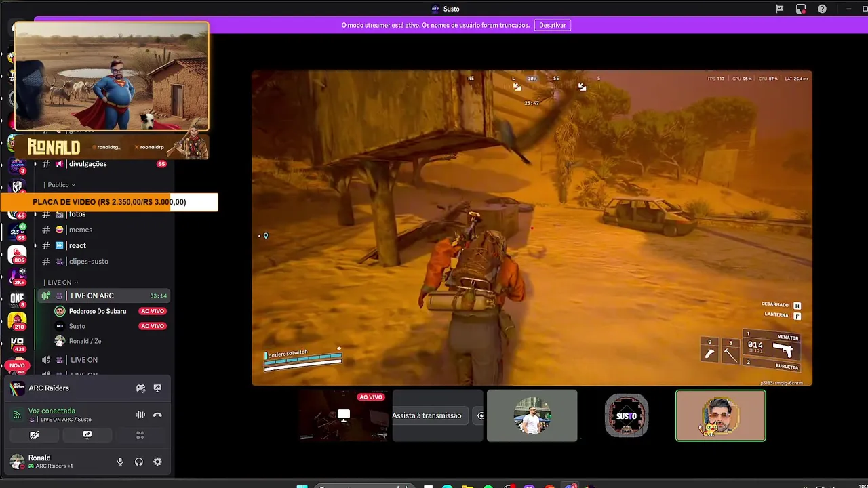Collapse the LIVE ON category
Image resolution: width=868 pixels, height=488 pixels.
61,282
